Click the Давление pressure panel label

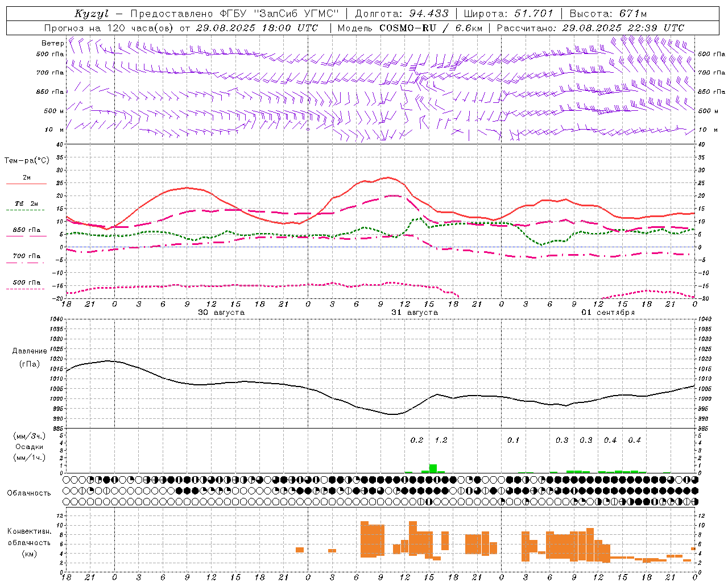(30, 351)
